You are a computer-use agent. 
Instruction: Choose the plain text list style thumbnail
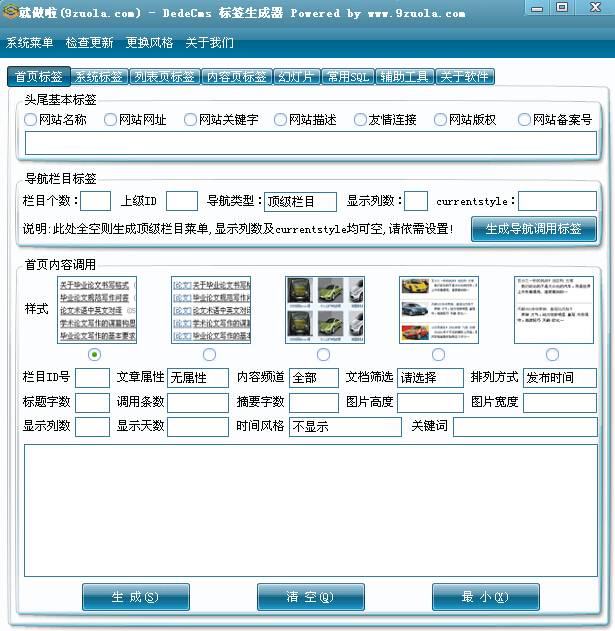click(x=97, y=310)
